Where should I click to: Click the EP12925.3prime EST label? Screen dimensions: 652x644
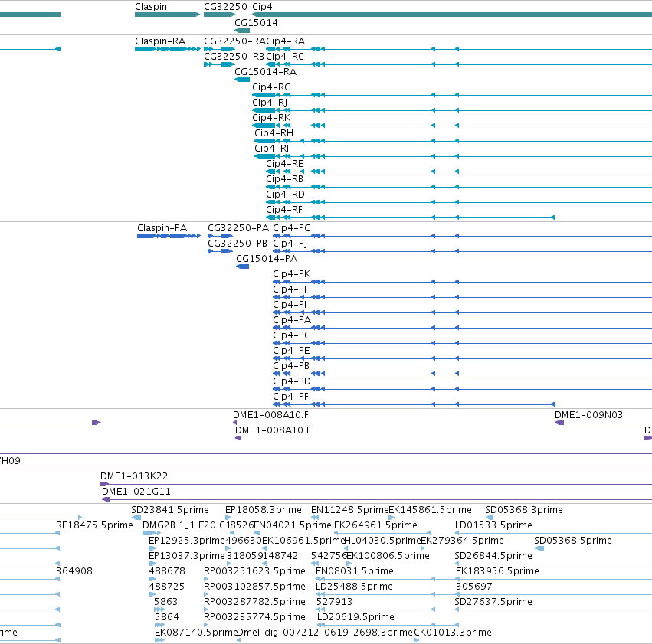click(187, 541)
